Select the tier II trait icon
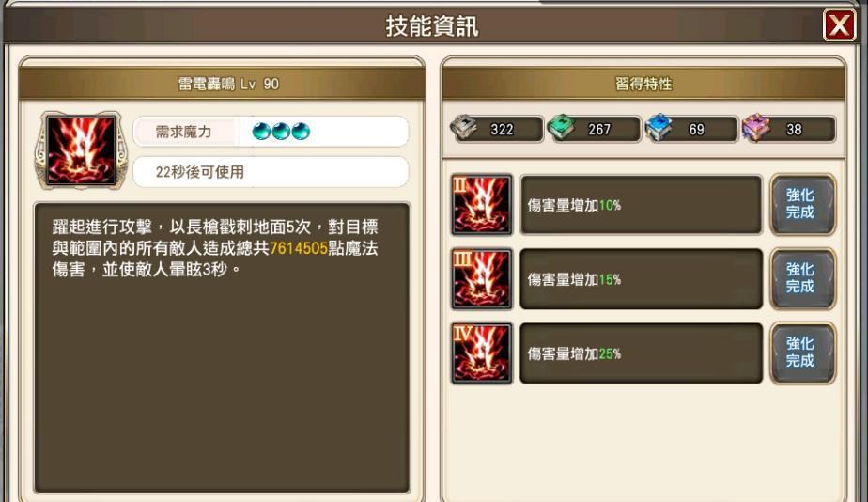The width and height of the screenshot is (868, 502). pyautogui.click(x=481, y=204)
